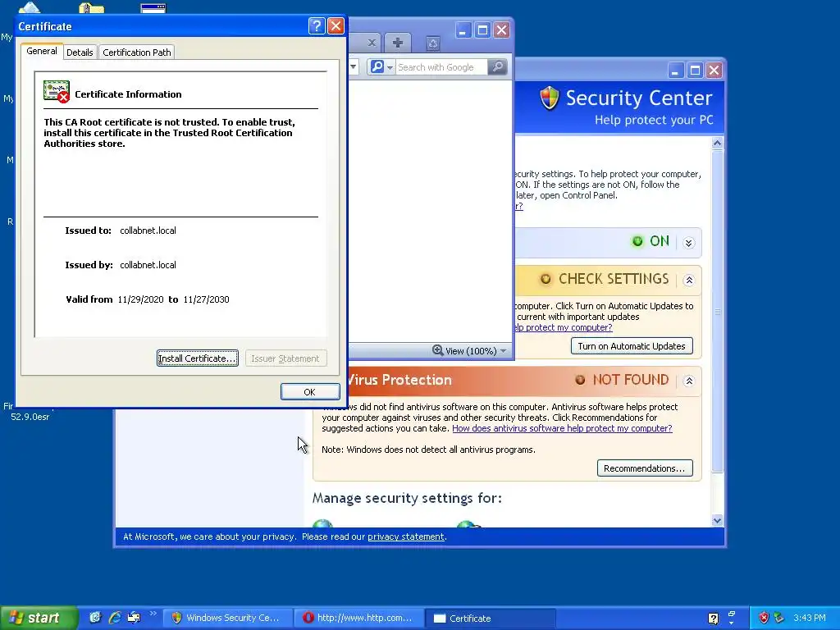Click the help question mark taskbar icon

coord(713,619)
